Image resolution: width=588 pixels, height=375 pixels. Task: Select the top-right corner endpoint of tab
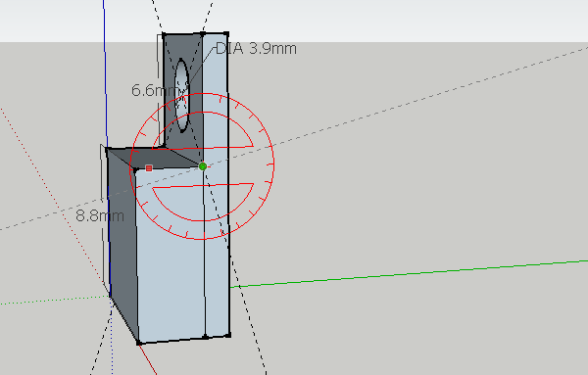point(226,33)
